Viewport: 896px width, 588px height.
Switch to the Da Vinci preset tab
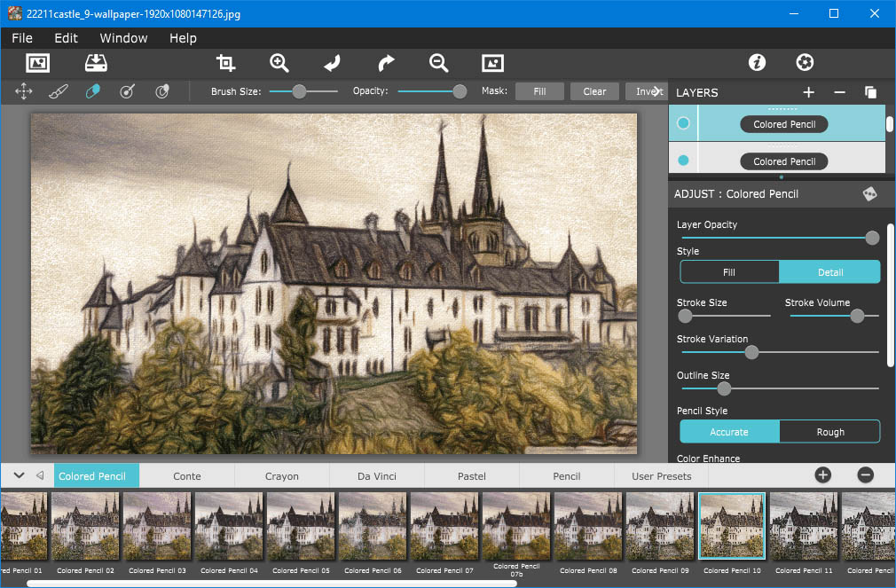376,476
